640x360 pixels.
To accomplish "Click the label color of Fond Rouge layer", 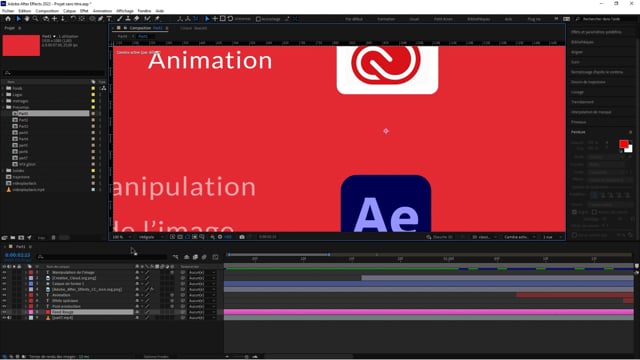I will [x=31, y=312].
